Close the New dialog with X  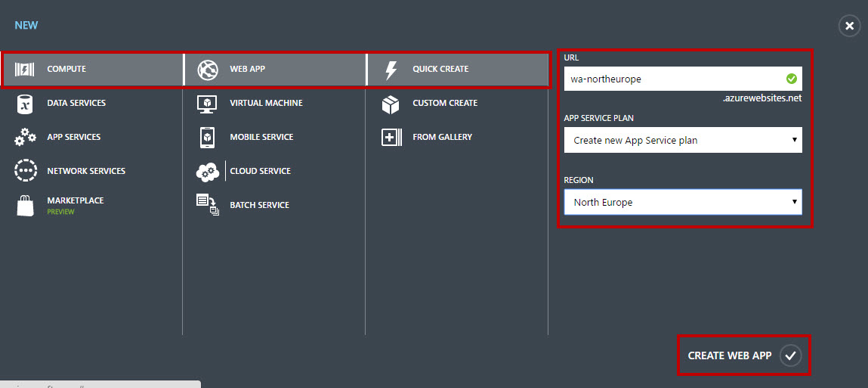[850, 26]
